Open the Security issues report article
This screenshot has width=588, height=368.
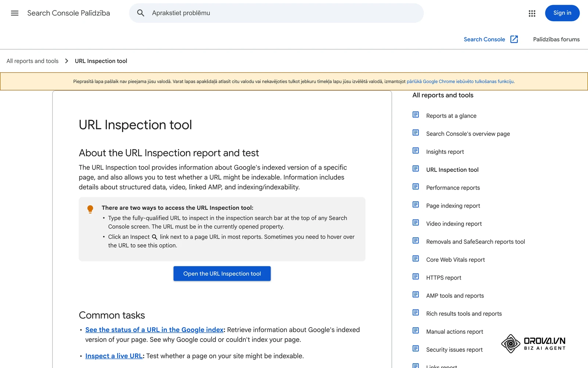(x=454, y=350)
